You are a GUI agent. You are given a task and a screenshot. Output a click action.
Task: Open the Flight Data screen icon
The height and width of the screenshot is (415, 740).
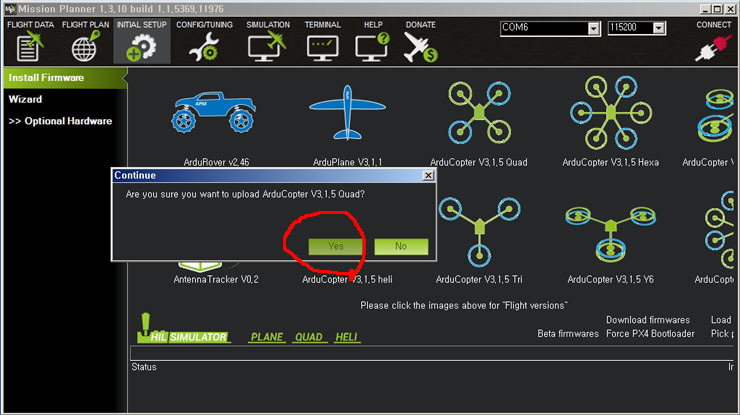coord(29,46)
